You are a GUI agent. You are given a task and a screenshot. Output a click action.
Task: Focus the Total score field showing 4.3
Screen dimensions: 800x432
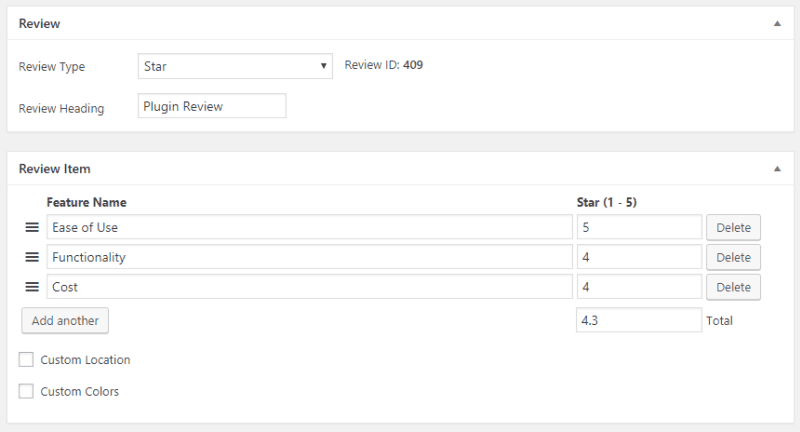click(x=639, y=320)
